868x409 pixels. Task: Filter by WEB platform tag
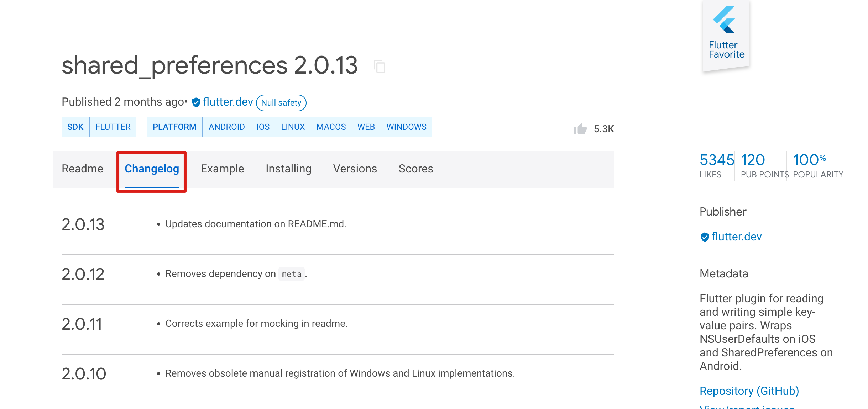(366, 127)
